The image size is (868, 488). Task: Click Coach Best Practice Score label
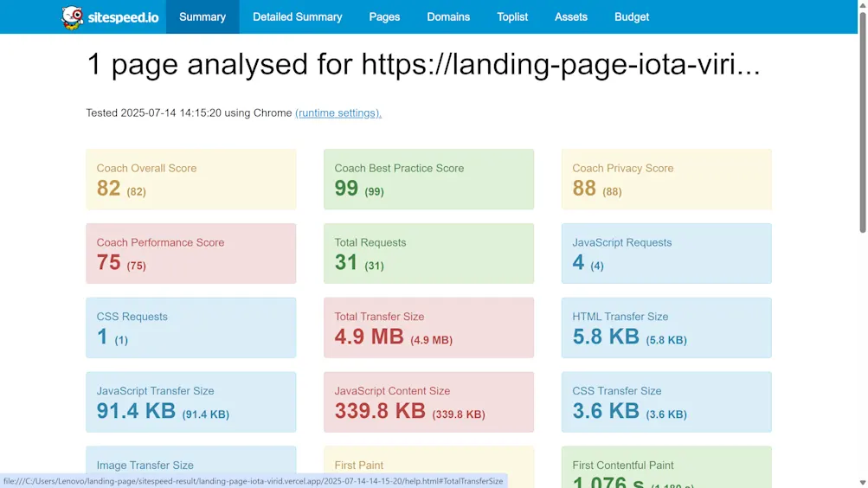(399, 168)
